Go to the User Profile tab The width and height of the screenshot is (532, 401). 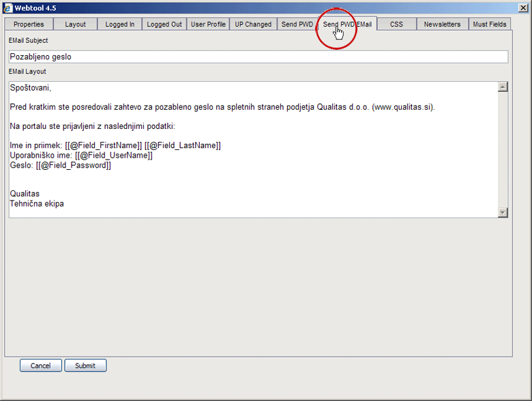pos(208,24)
